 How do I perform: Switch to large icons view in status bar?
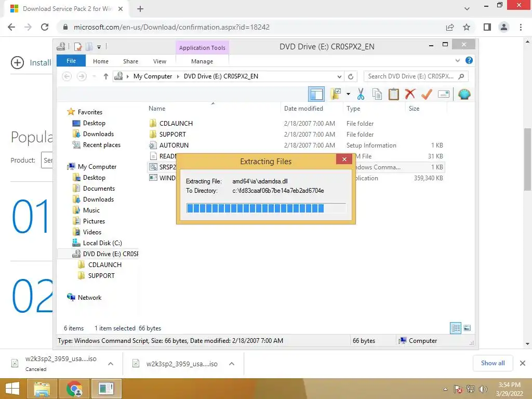467,328
